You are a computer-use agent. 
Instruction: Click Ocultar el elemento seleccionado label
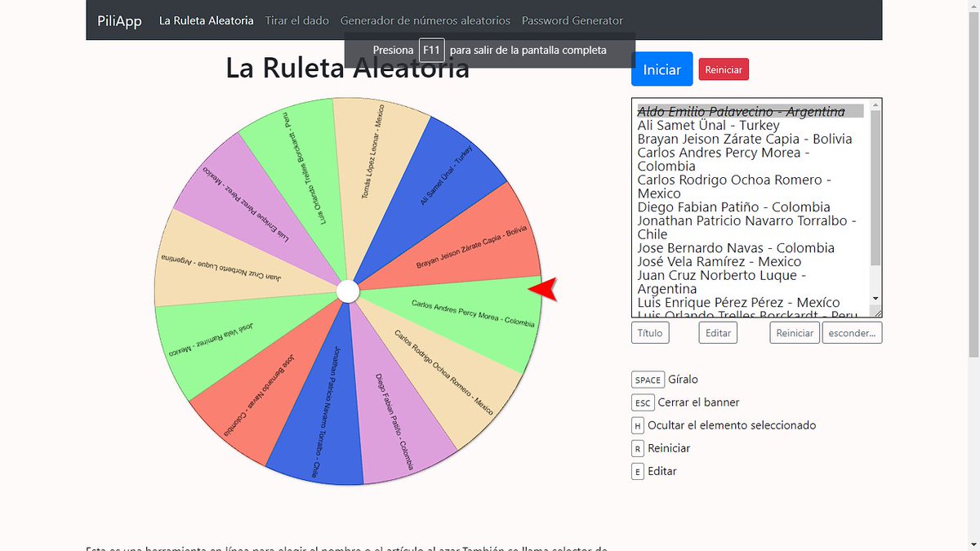coord(732,425)
